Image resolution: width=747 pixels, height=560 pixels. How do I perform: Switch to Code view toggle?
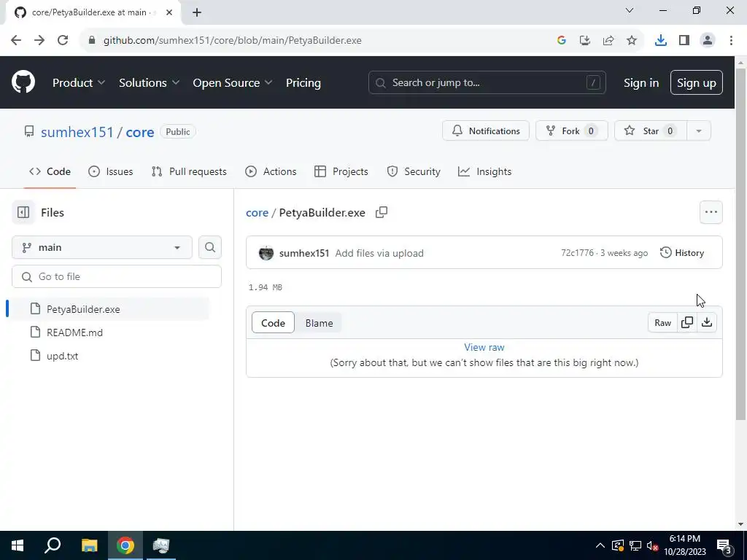273,323
